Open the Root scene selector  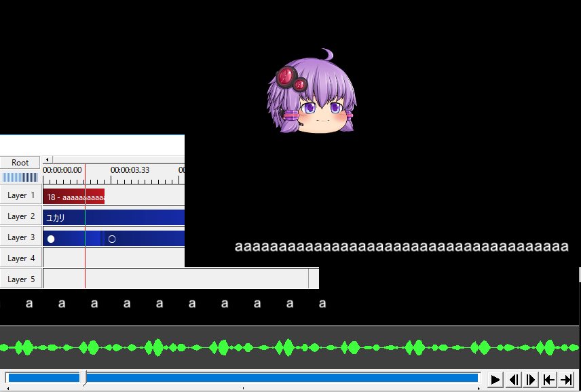click(x=20, y=163)
